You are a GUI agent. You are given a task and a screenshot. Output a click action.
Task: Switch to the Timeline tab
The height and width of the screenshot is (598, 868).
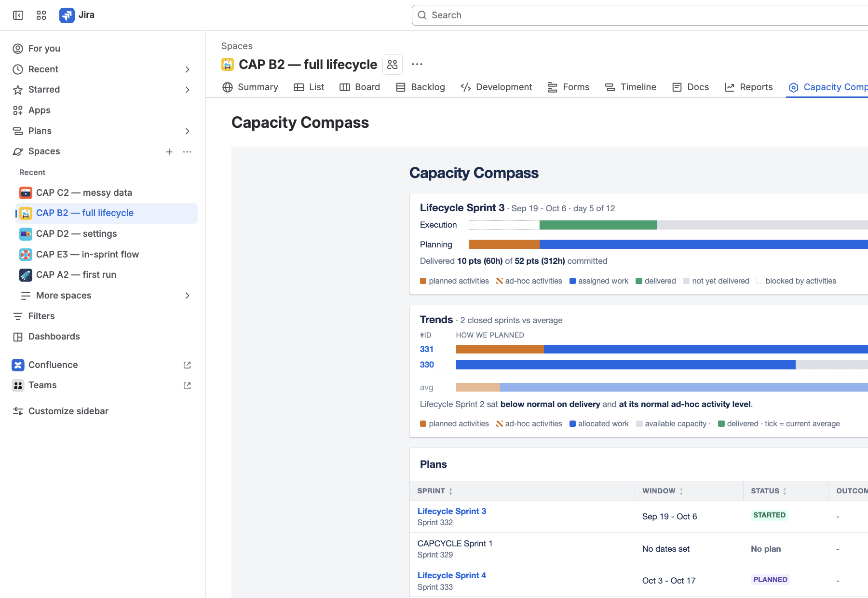pyautogui.click(x=631, y=87)
